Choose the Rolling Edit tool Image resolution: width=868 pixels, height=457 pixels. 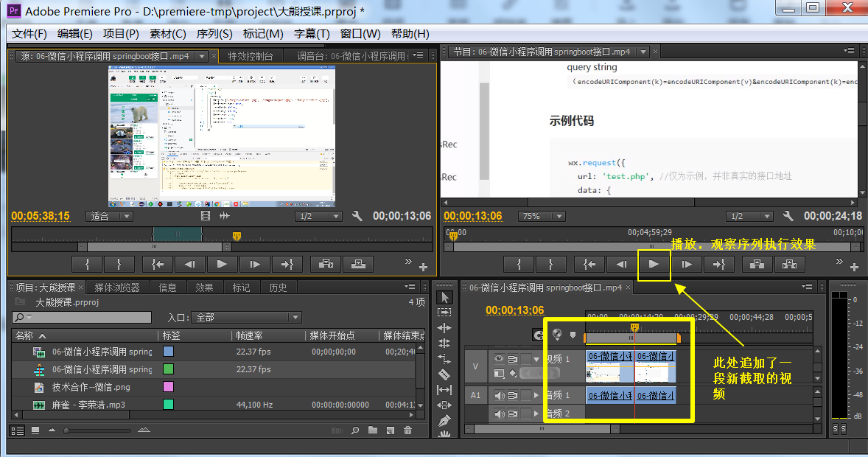pos(444,343)
